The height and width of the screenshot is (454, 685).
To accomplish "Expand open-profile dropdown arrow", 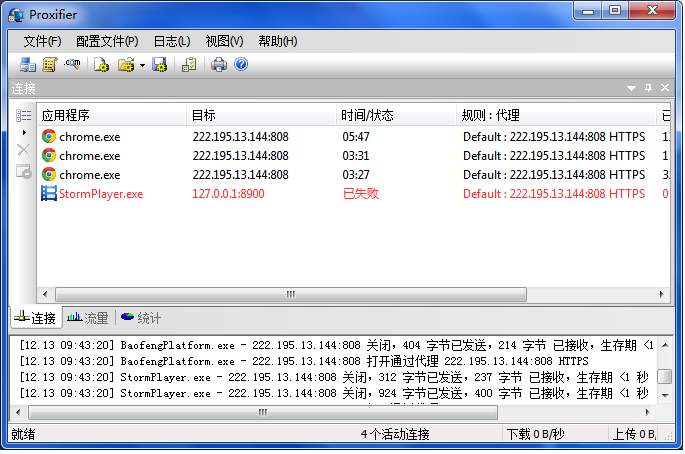I will pyautogui.click(x=142, y=66).
